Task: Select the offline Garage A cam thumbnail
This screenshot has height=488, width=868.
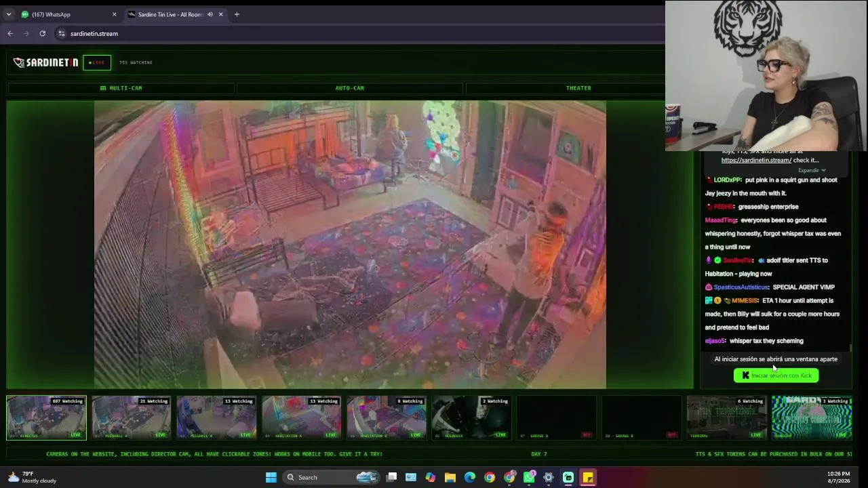Action: click(557, 418)
